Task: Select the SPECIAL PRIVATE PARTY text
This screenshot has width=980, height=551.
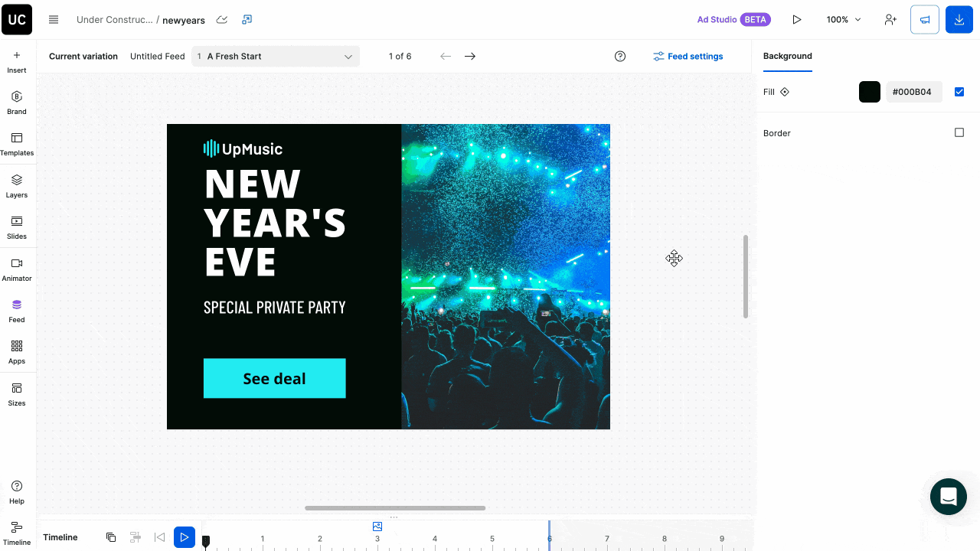Action: [x=274, y=308]
